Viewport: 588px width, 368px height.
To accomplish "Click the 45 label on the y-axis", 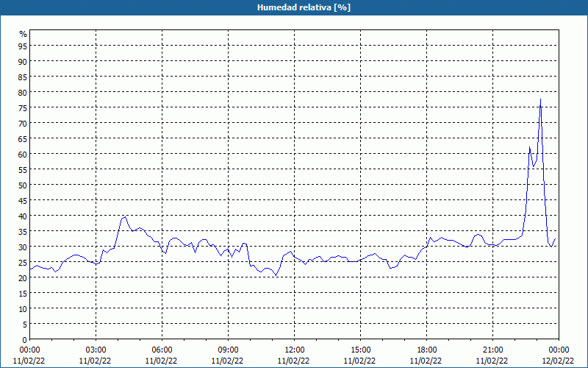I will (23, 200).
